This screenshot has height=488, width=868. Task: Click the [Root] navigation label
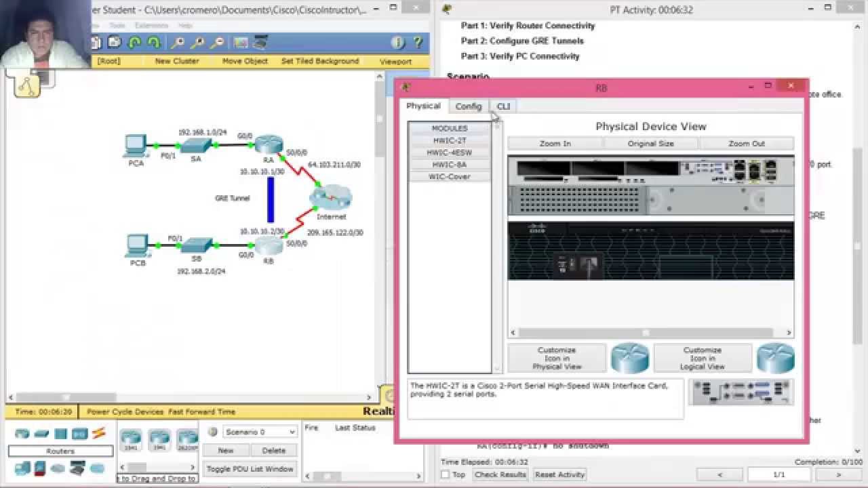[108, 61]
